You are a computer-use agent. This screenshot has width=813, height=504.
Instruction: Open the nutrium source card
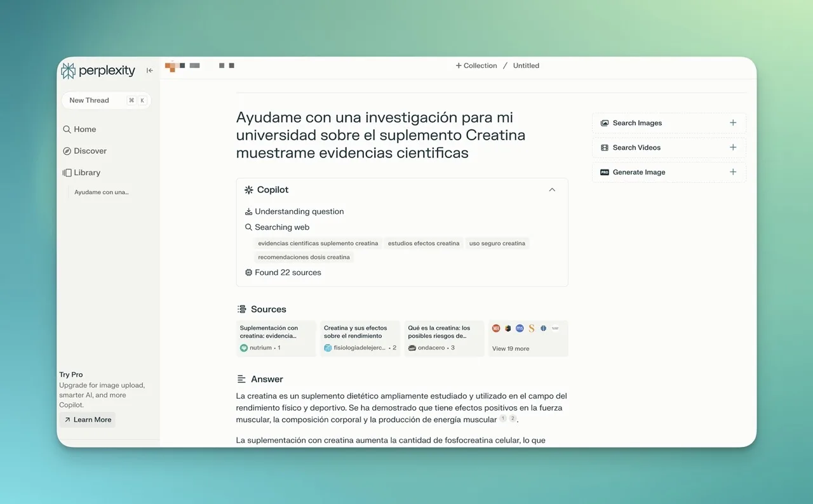point(276,338)
